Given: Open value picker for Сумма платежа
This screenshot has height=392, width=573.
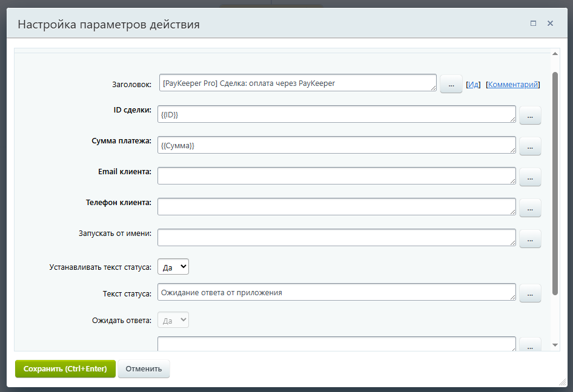Looking at the screenshot, I should click(x=530, y=146).
